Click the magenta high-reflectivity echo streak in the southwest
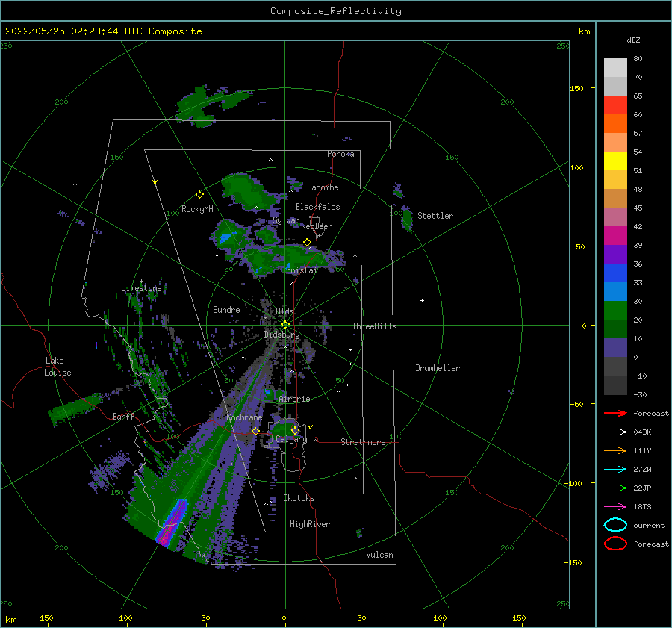 pyautogui.click(x=172, y=522)
